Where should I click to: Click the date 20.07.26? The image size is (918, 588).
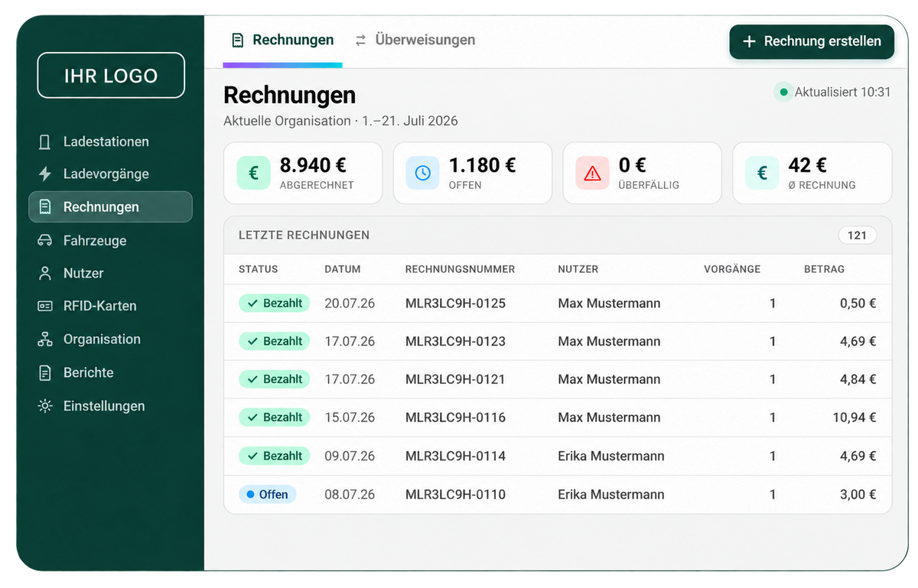pyautogui.click(x=350, y=304)
